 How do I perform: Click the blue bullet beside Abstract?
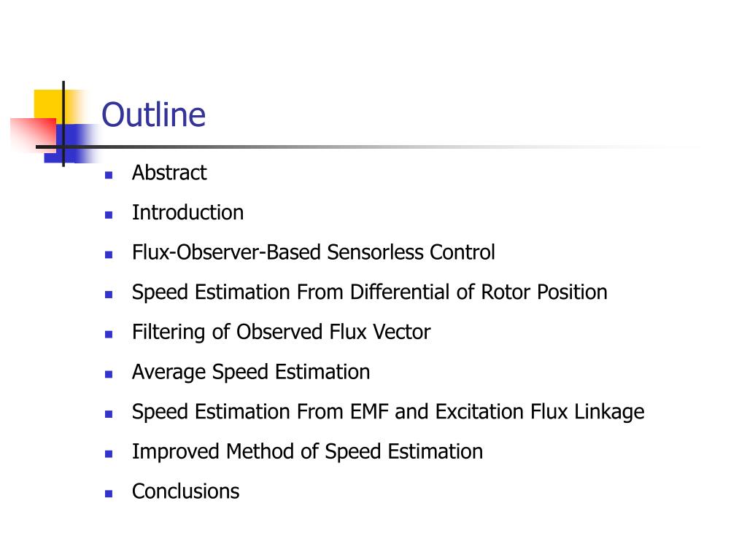[x=109, y=175]
